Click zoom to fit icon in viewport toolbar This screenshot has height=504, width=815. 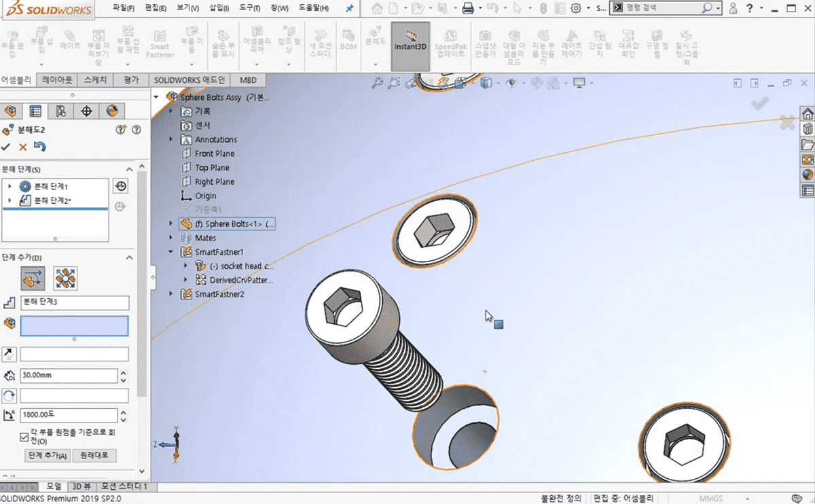[x=378, y=83]
